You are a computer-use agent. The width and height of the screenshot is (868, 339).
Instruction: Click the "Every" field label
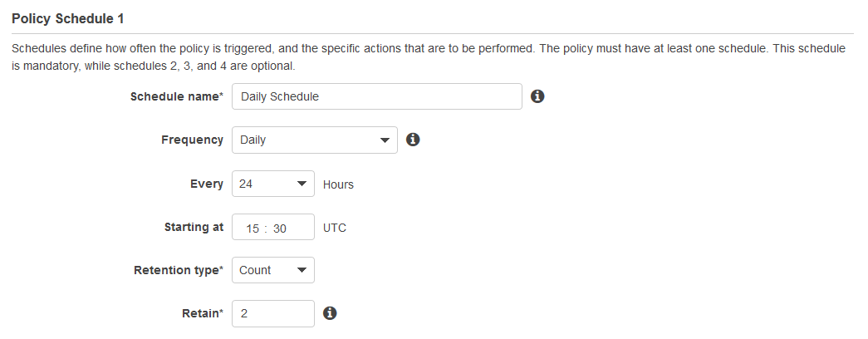(207, 184)
